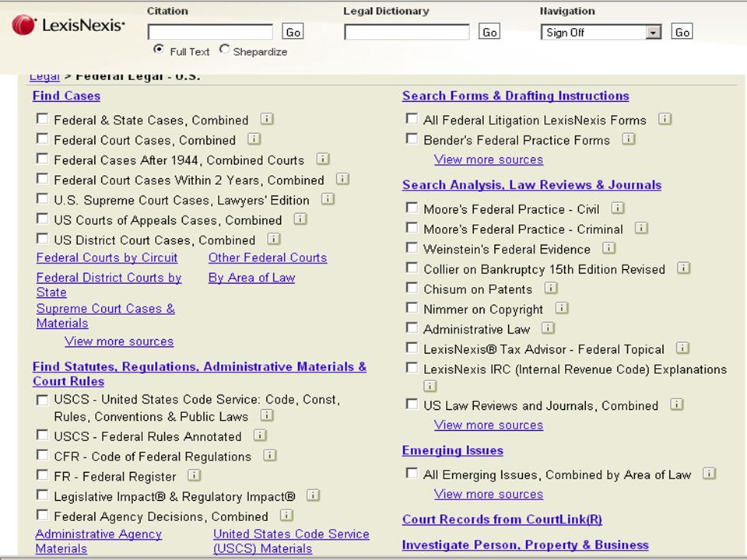Screen dimensions: 747x560
Task: Show info for US Law Reviews and Journals
Action: coord(677,404)
